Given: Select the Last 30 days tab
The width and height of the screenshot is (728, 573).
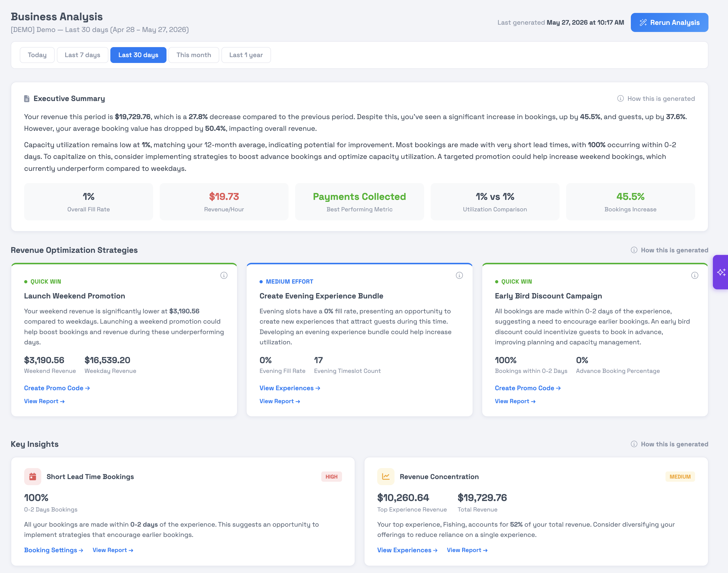Looking at the screenshot, I should click(138, 55).
